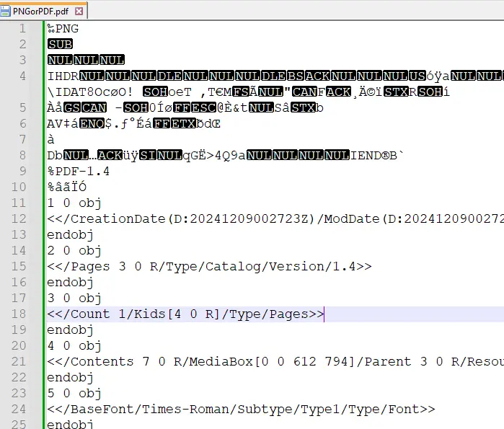Viewport: 504px width, 429px height.
Task: Click the '3 0 obj' line
Action: 74,298
